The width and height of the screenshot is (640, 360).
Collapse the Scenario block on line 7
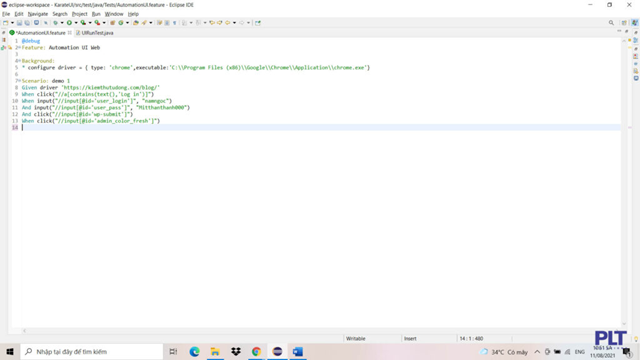point(19,81)
